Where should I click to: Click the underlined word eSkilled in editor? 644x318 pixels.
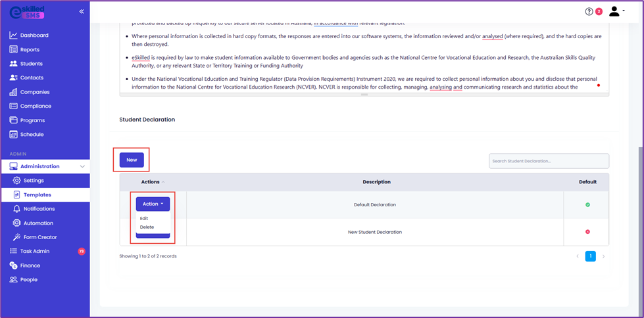click(x=141, y=58)
